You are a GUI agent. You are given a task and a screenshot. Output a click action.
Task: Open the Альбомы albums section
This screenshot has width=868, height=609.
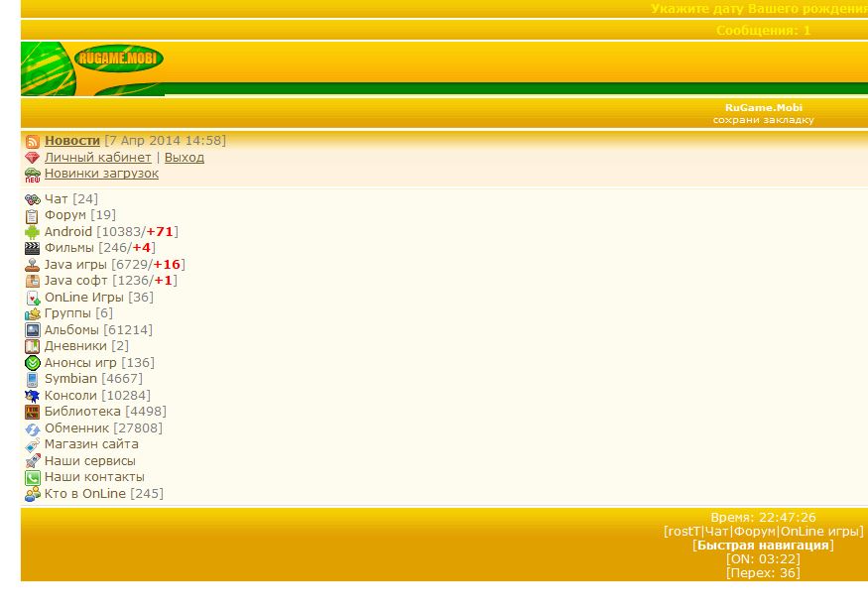tap(71, 330)
